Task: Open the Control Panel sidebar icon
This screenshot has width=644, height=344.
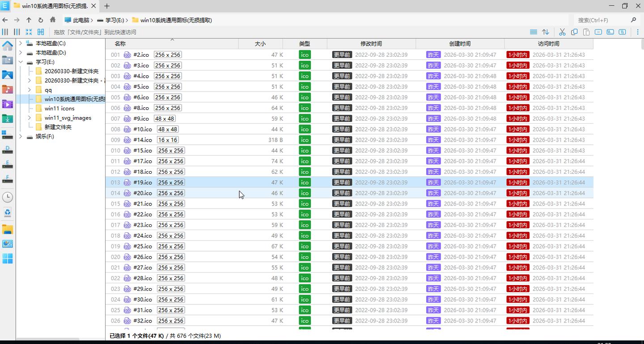Action: [8, 244]
